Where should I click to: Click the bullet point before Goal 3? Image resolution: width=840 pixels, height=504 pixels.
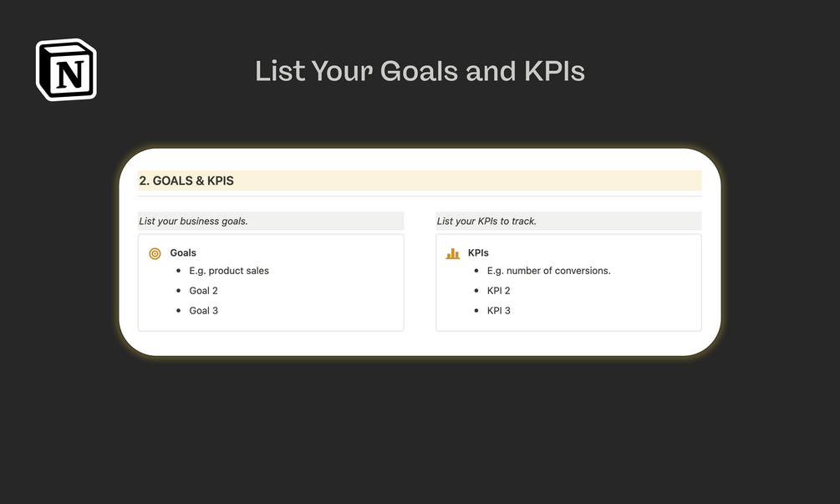[179, 311]
